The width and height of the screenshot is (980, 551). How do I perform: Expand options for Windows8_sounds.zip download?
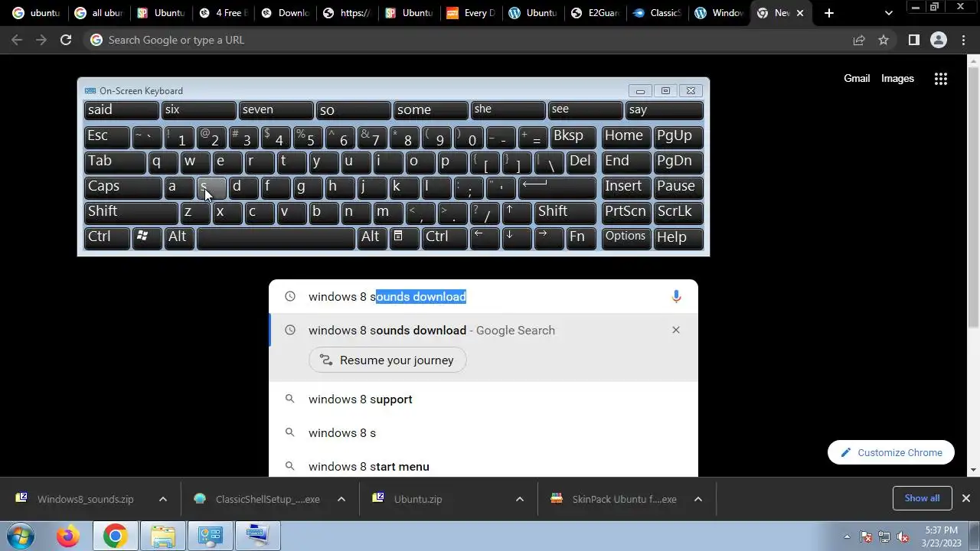click(x=162, y=499)
